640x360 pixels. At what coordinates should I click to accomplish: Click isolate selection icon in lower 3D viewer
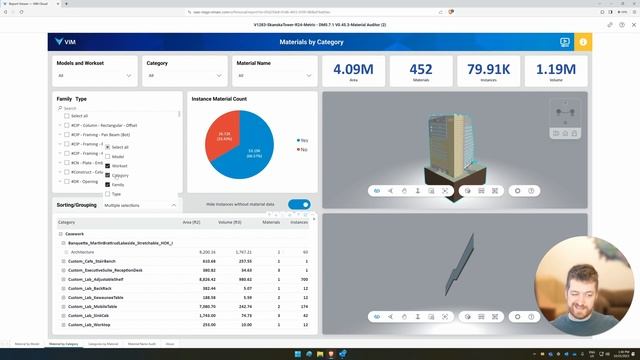pyautogui.click(x=495, y=316)
